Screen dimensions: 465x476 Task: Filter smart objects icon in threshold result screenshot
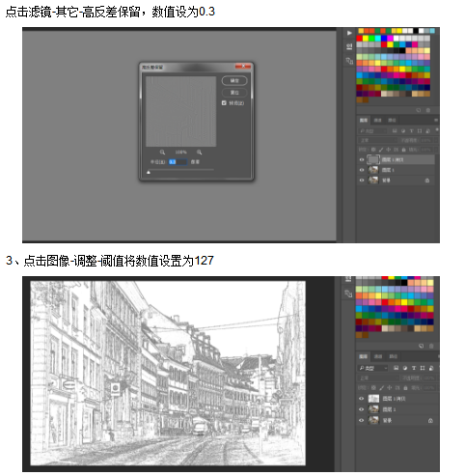pyautogui.click(x=431, y=368)
